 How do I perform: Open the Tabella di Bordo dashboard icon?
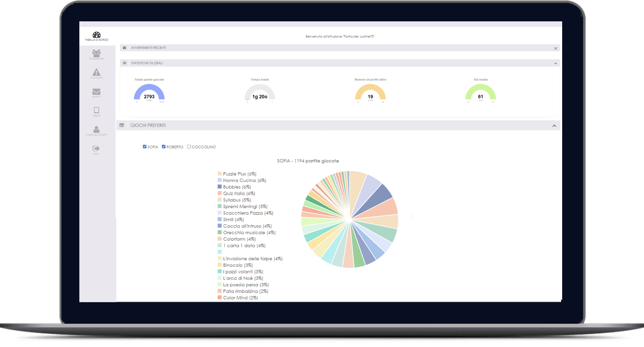click(x=96, y=35)
